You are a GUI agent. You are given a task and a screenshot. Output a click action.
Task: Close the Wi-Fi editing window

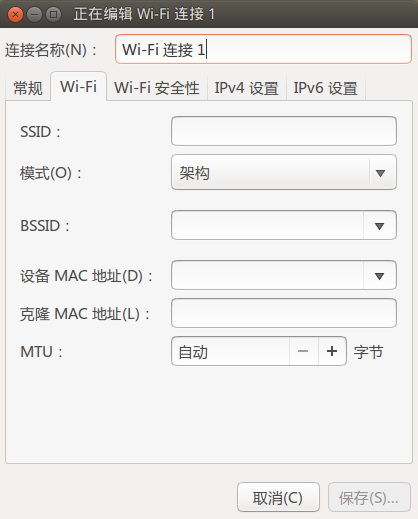pyautogui.click(x=15, y=14)
